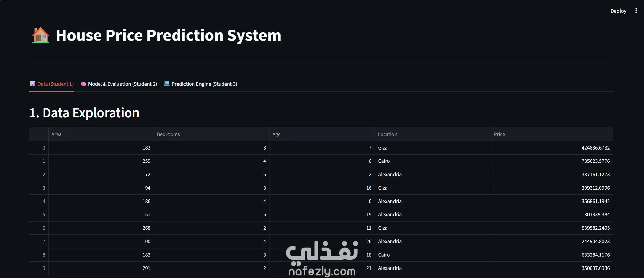644x278 pixels.
Task: Click the nafezly.com watermark link
Action: (322, 271)
